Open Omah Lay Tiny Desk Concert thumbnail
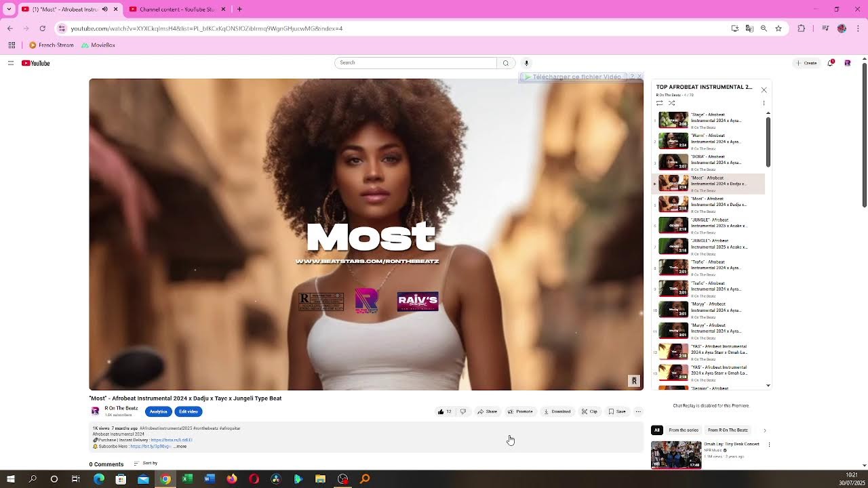Viewport: 868px width, 488px height. tap(676, 455)
